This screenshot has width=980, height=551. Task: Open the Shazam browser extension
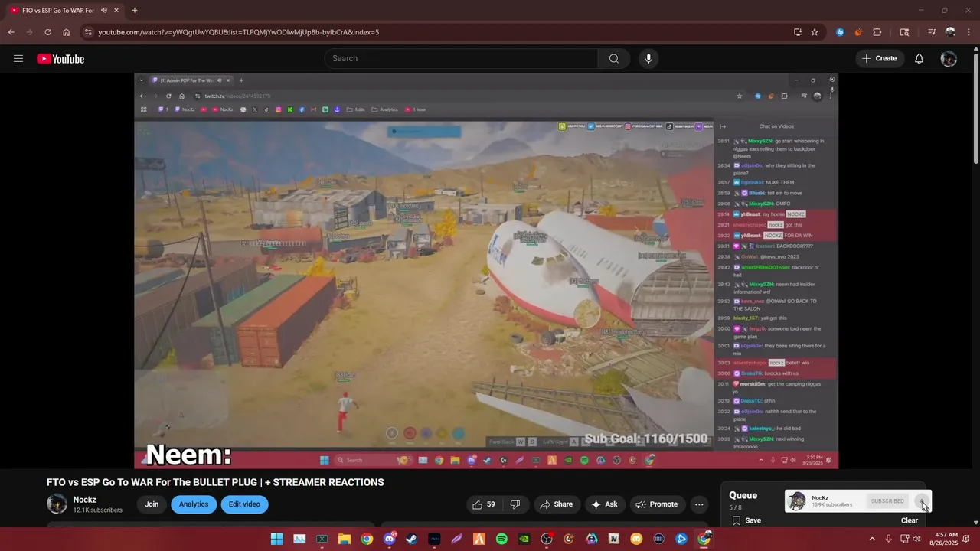pos(840,32)
